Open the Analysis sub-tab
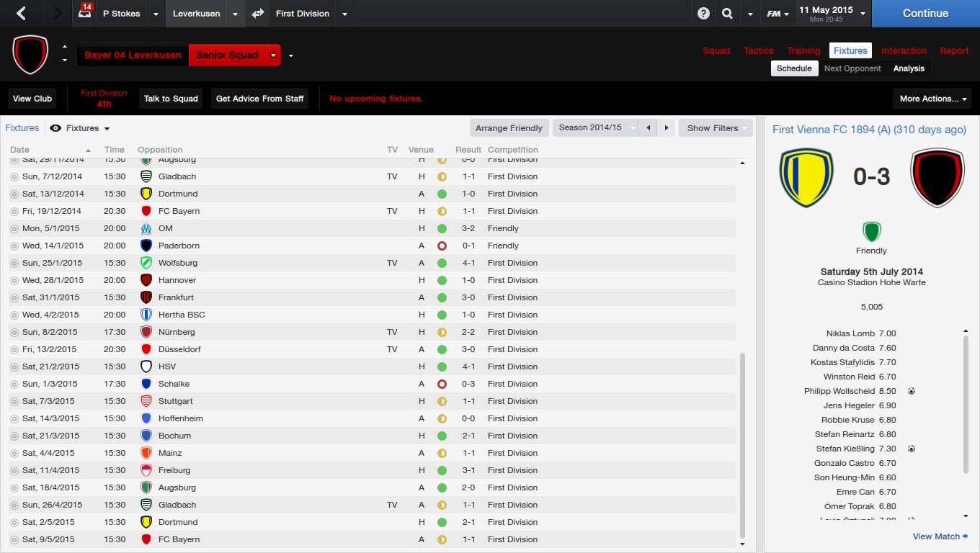The width and height of the screenshot is (980, 553). tap(908, 68)
